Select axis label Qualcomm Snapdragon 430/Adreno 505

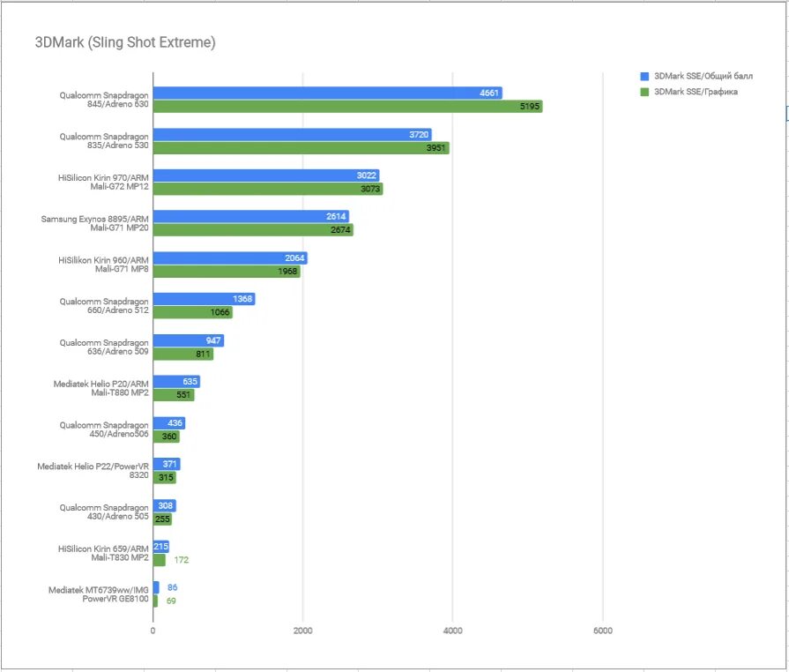pyautogui.click(x=104, y=511)
